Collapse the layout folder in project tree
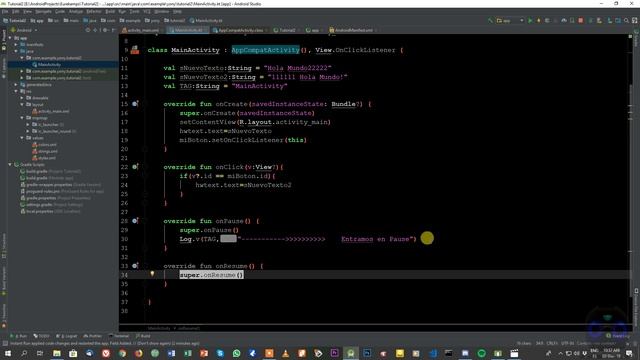The height and width of the screenshot is (360, 640). pos(22,104)
